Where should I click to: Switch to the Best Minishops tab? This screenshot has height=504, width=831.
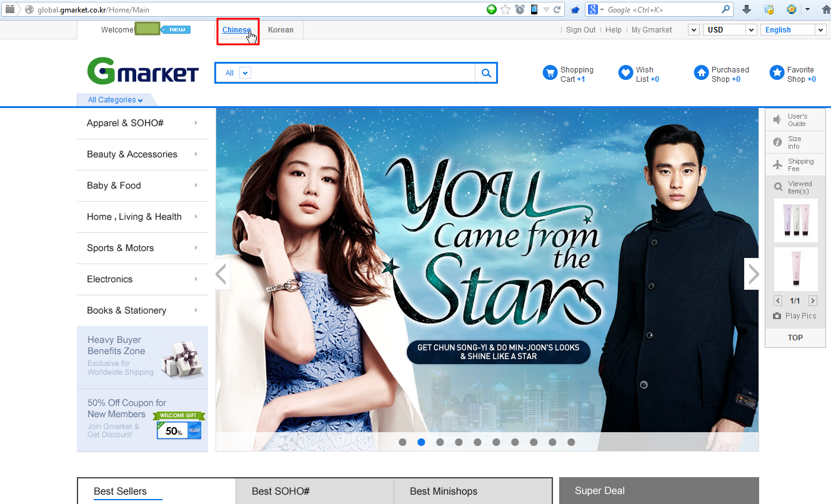473,491
